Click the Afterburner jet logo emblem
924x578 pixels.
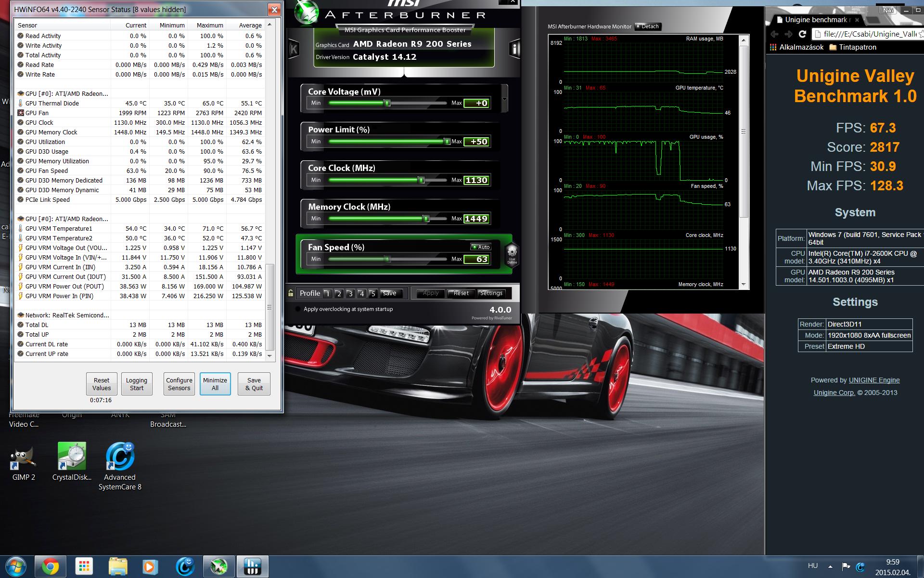[306, 12]
